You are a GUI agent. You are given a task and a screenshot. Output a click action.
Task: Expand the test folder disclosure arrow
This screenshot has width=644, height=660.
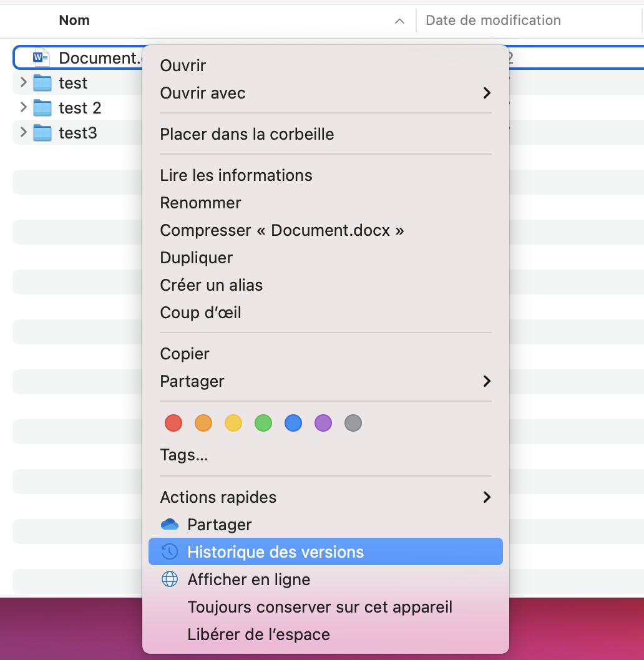[x=23, y=82]
